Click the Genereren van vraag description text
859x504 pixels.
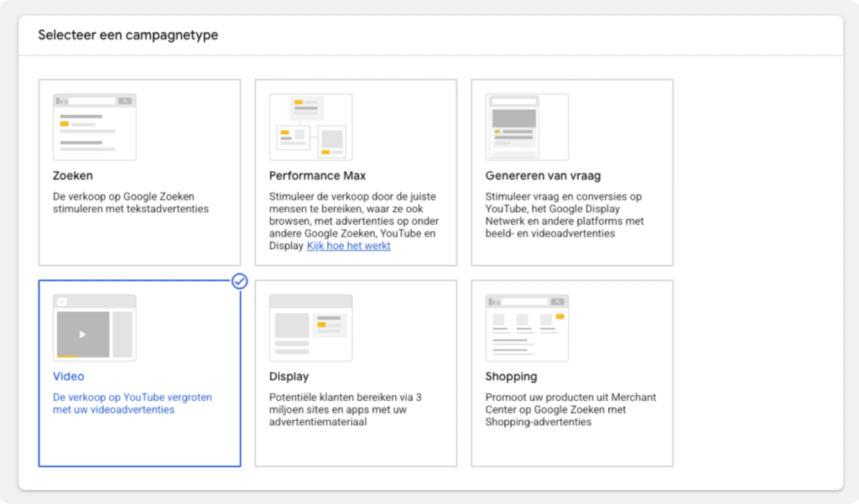[564, 216]
